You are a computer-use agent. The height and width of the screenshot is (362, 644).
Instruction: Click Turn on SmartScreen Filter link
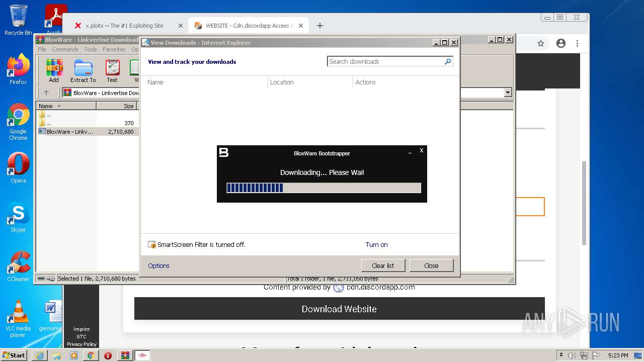376,244
